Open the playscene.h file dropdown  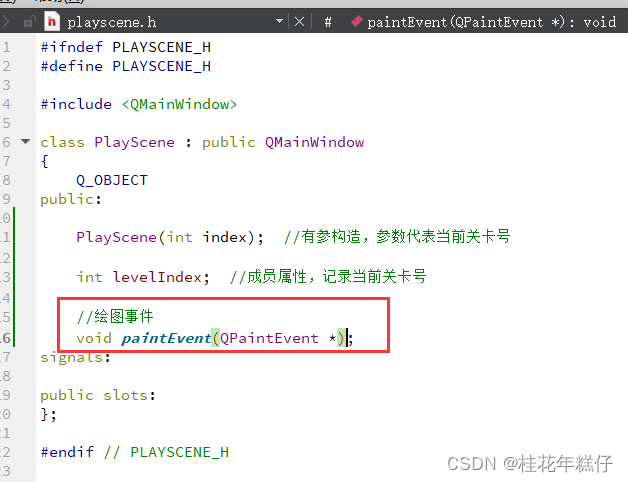(280, 21)
